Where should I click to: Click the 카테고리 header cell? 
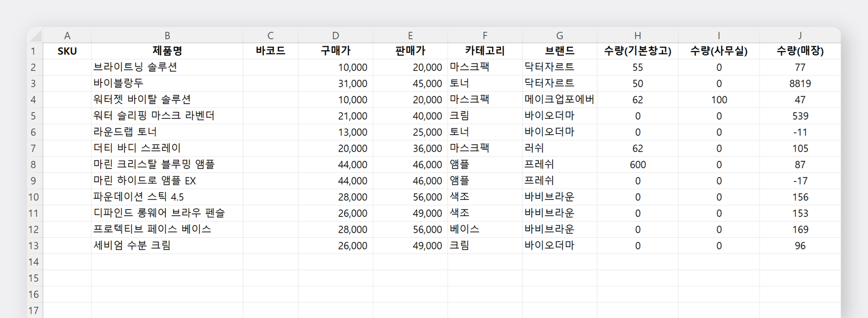click(485, 51)
